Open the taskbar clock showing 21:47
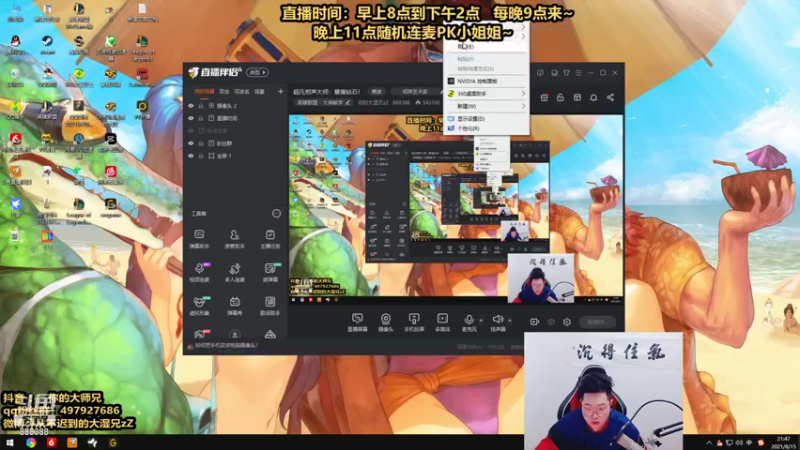800x450 pixels. (783, 442)
